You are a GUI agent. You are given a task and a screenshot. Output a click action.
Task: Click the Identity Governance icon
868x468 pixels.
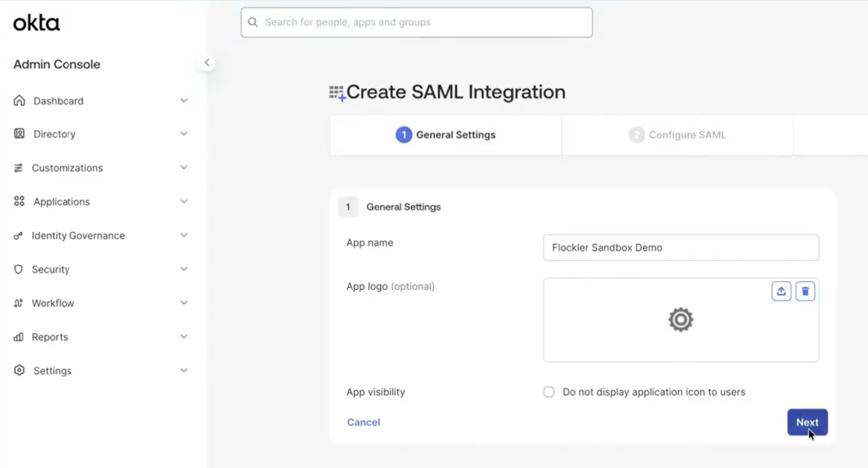(x=18, y=236)
